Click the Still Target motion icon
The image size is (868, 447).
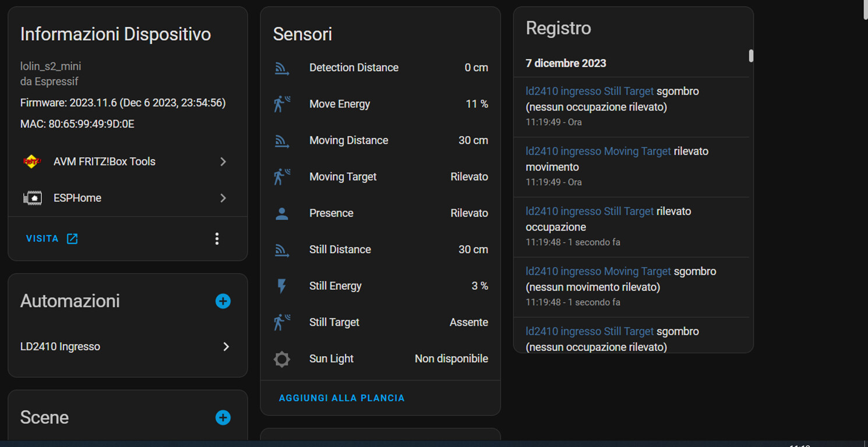click(x=282, y=322)
